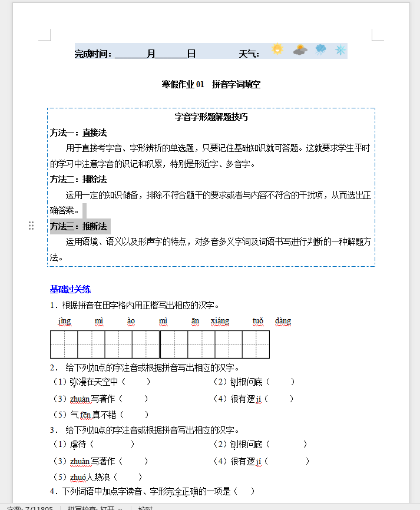Click the blue heading 基础过关练
420x510 pixels.
[x=70, y=289]
